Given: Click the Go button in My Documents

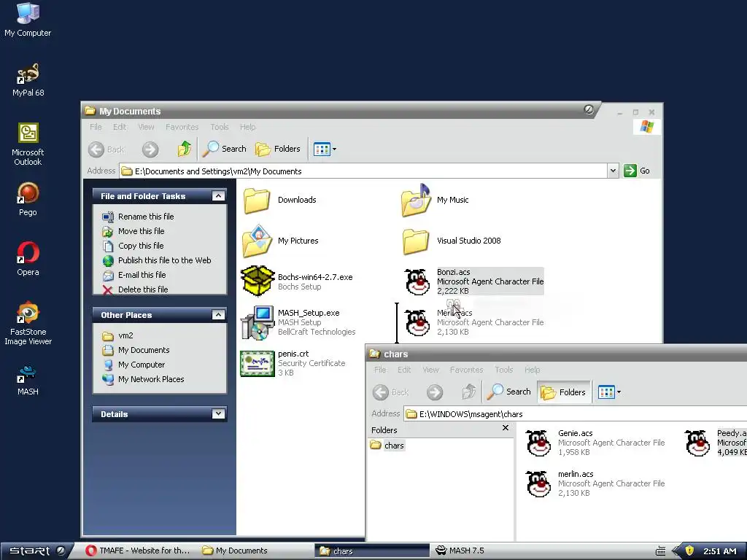Looking at the screenshot, I should tap(637, 171).
